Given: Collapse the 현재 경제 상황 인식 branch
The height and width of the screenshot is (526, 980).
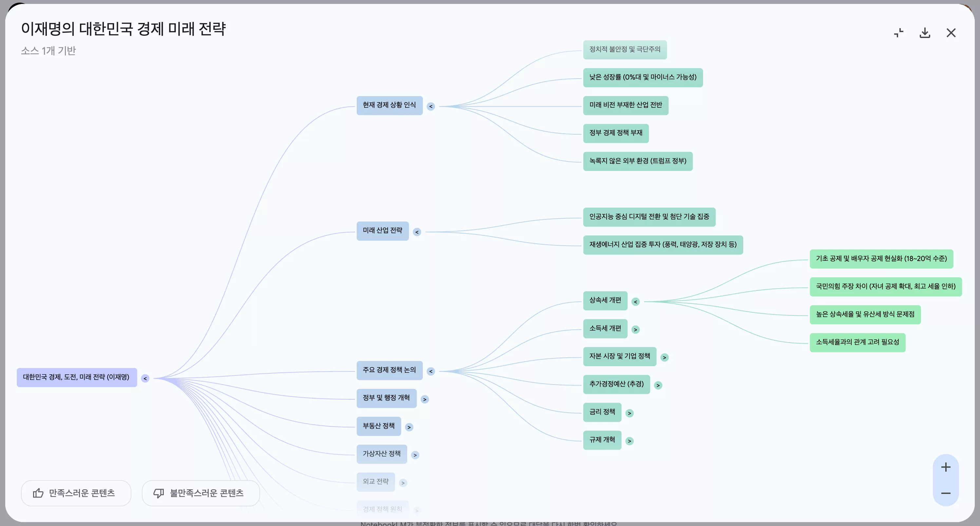Looking at the screenshot, I should point(431,106).
